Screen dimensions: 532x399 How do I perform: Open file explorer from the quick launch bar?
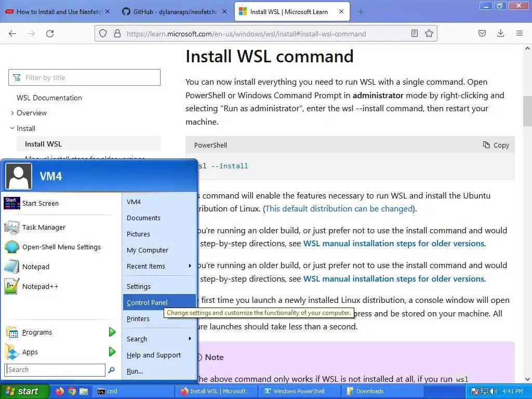pos(84,391)
